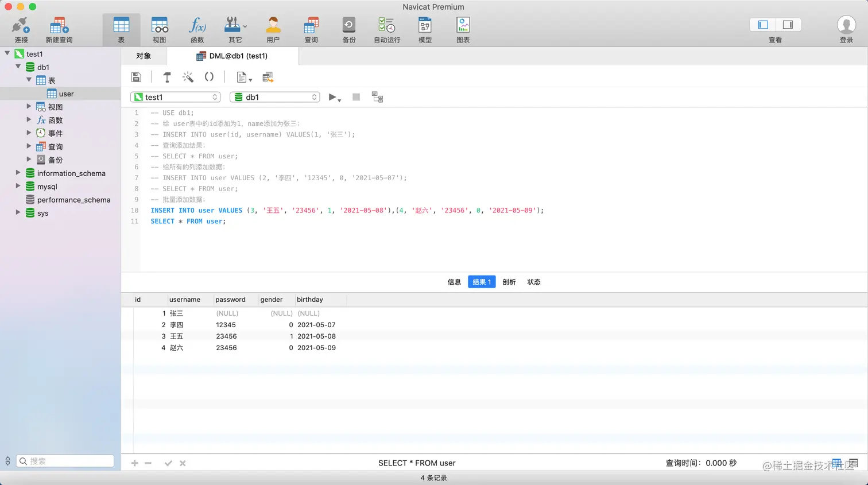Click the export result table icon
Viewport: 868px width, 485px height.
pyautogui.click(x=268, y=77)
